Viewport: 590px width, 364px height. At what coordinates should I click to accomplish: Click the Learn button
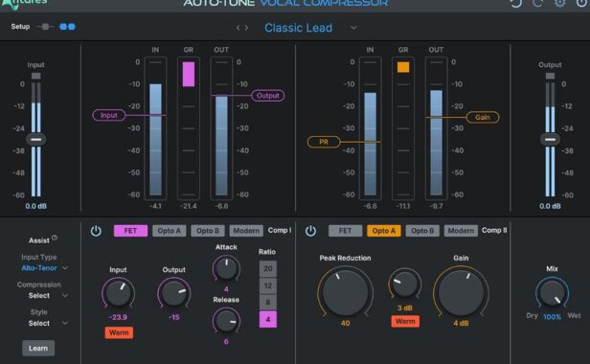pyautogui.click(x=38, y=348)
